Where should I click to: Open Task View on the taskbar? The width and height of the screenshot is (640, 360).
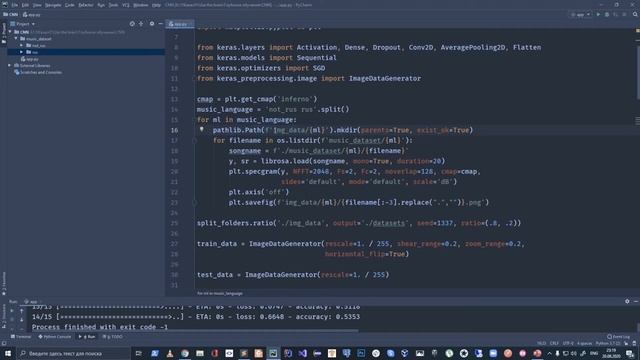139,353
